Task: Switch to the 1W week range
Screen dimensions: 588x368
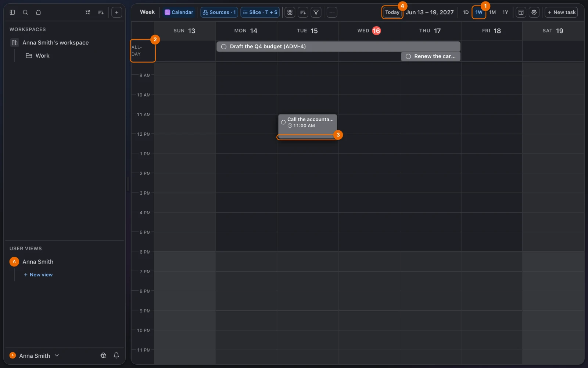Action: coord(479,12)
